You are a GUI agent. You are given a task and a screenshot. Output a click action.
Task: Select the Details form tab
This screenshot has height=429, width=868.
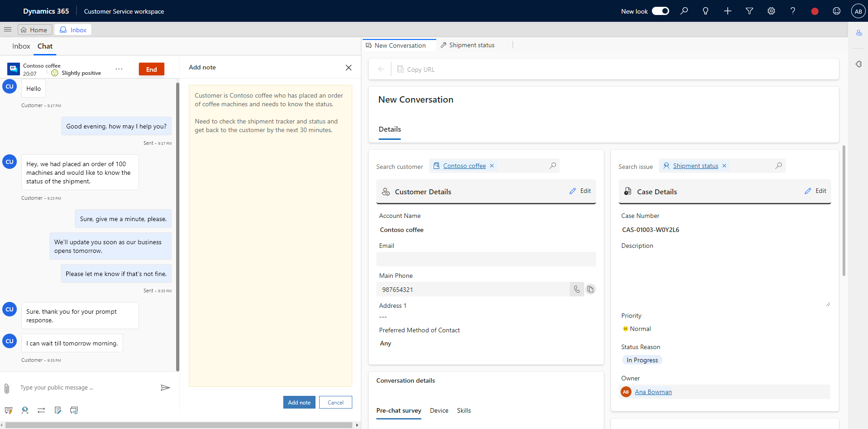click(x=390, y=129)
